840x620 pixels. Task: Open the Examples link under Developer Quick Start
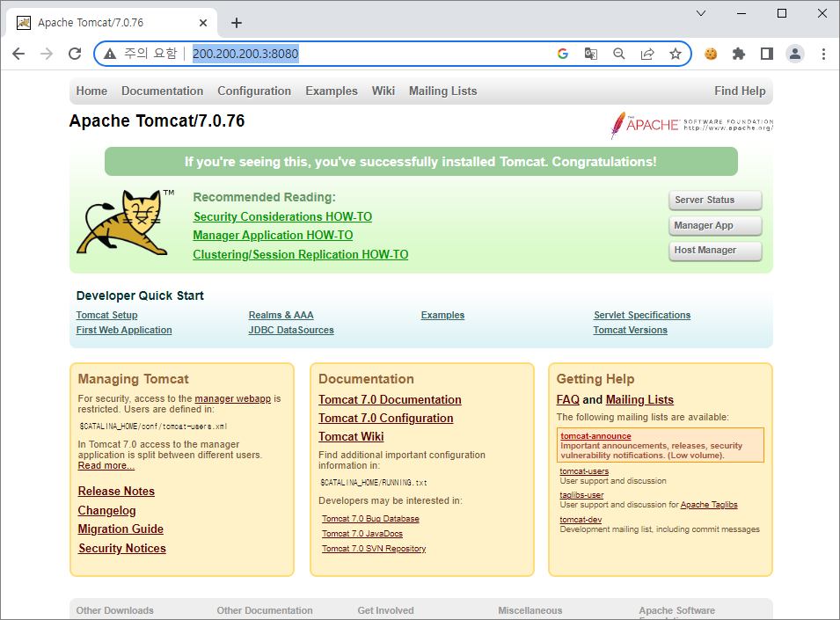[x=442, y=316]
